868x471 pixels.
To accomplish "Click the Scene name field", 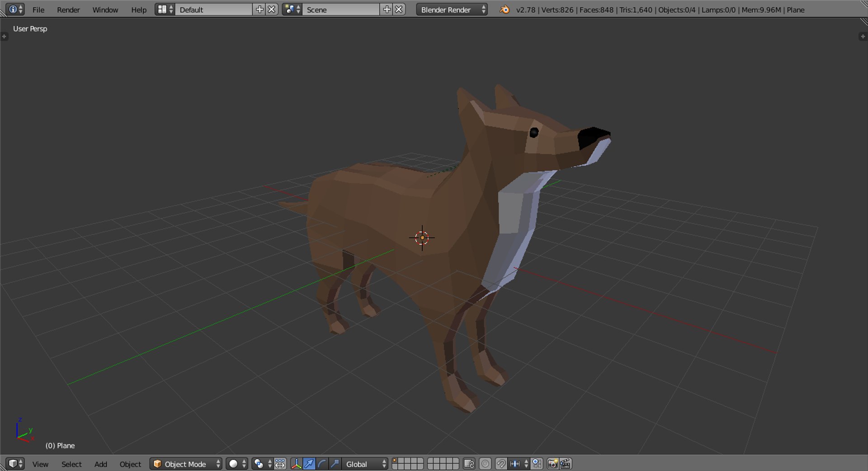I will click(341, 10).
